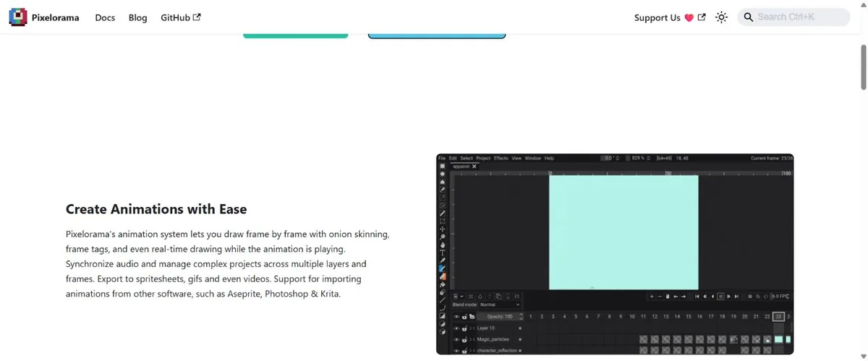Viewport: 868px width, 361px height.
Task: Toggle the light/dark theme sun icon
Action: coord(721,17)
